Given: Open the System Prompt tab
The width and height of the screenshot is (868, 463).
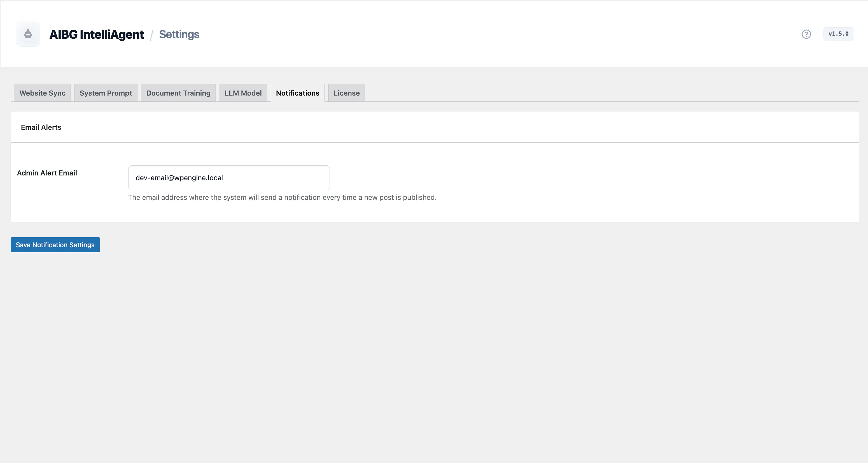Looking at the screenshot, I should click(106, 93).
